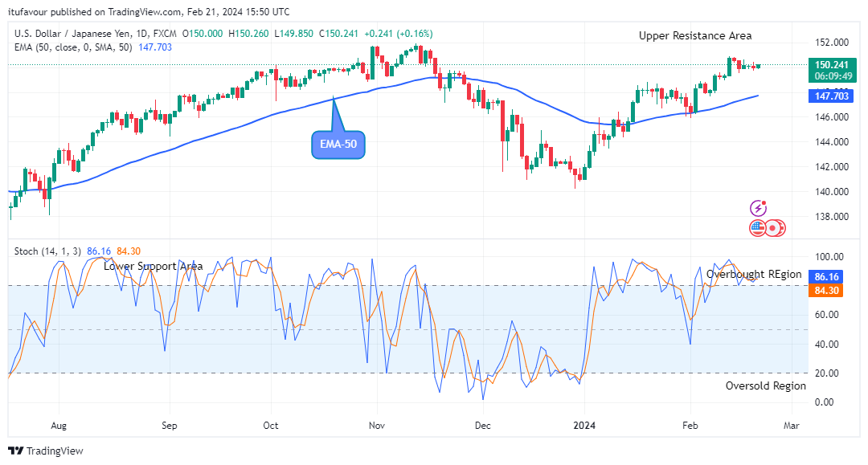Click the 100.00 stochastic axis label
868x465 pixels.
pos(829,257)
